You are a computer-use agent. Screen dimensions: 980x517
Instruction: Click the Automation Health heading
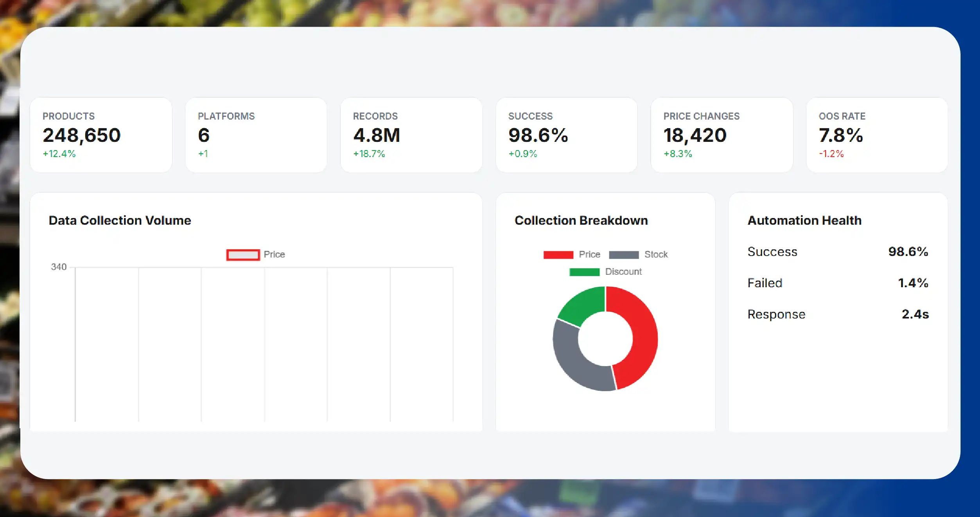(x=804, y=221)
